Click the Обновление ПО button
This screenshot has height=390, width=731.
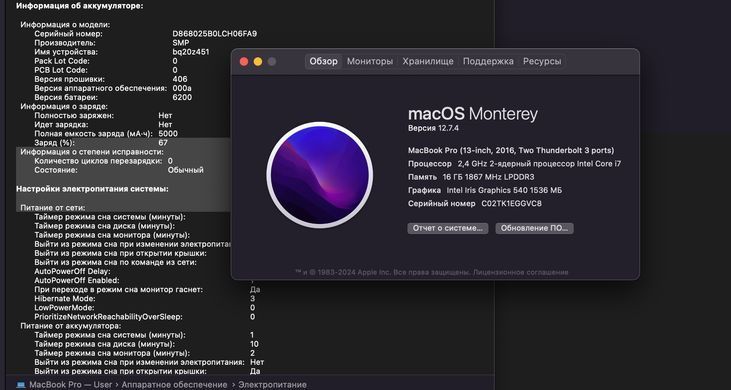pyautogui.click(x=534, y=228)
